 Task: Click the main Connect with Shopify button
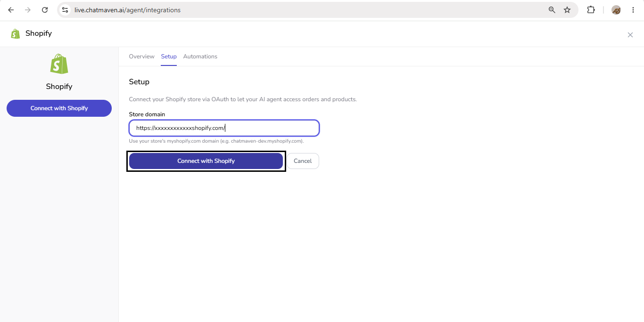pos(206,161)
